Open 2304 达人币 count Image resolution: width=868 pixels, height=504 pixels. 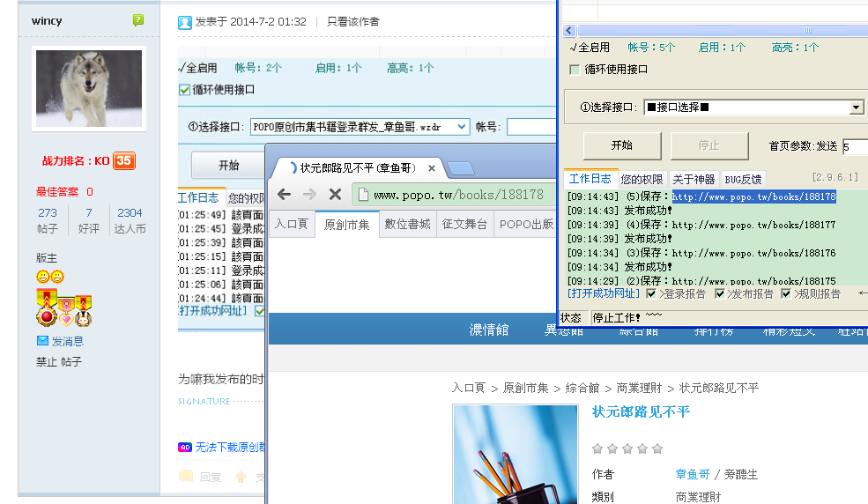tap(130, 220)
